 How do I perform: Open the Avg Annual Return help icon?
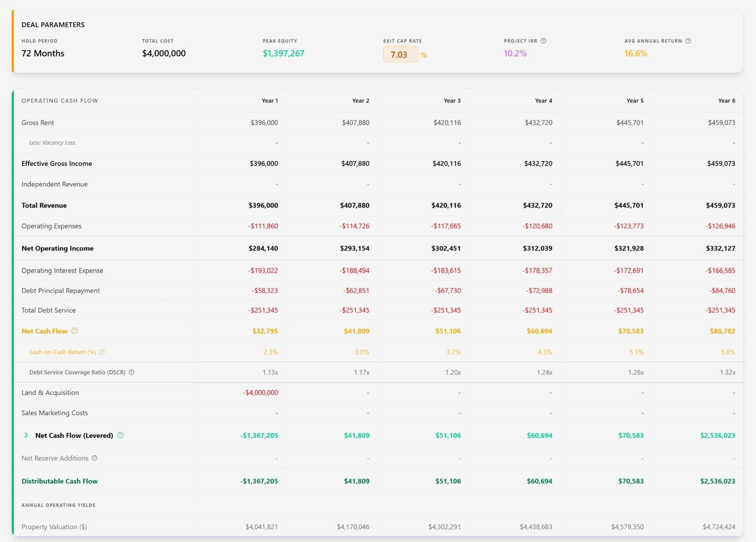click(688, 41)
